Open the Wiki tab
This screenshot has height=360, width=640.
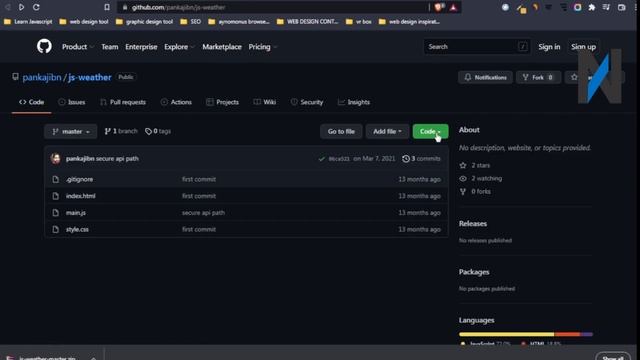264,102
